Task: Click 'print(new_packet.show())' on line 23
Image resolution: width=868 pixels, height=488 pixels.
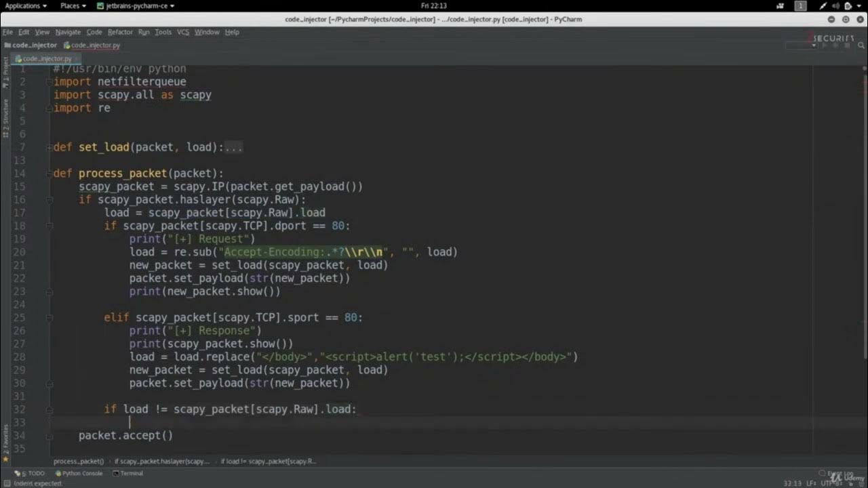Action: 205,291
